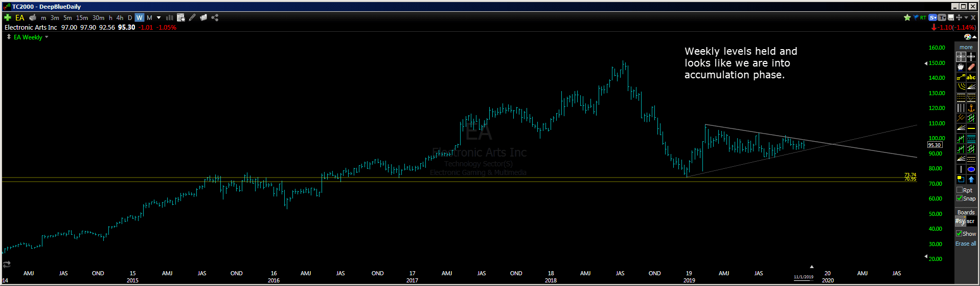Click the scr screen board button
Image resolution: width=980 pixels, height=286 pixels.
[x=971, y=221]
